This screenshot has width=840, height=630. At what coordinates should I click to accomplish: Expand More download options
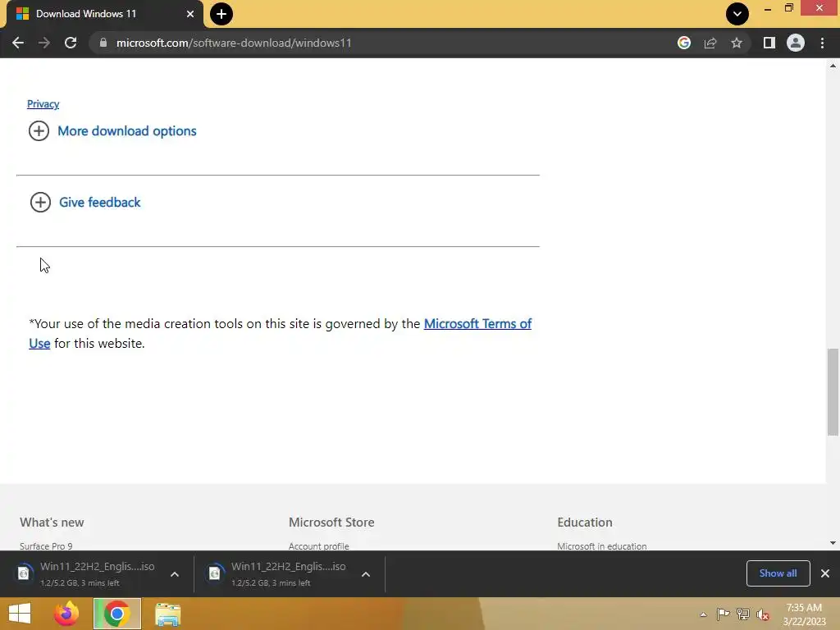click(127, 130)
